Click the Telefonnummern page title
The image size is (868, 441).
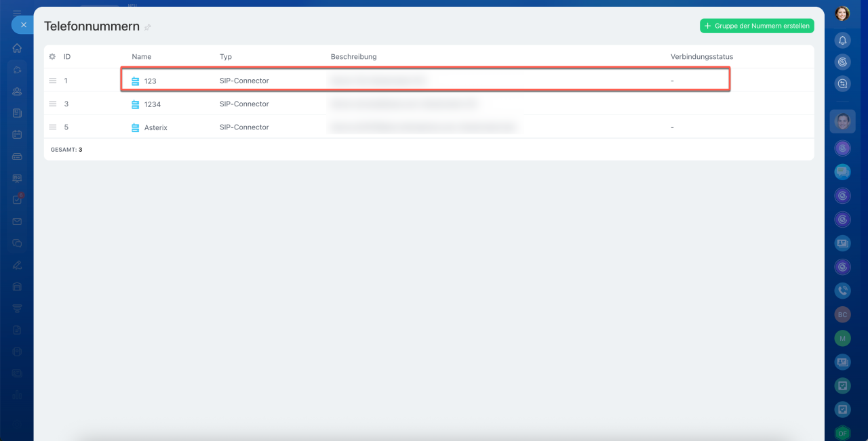click(x=92, y=26)
